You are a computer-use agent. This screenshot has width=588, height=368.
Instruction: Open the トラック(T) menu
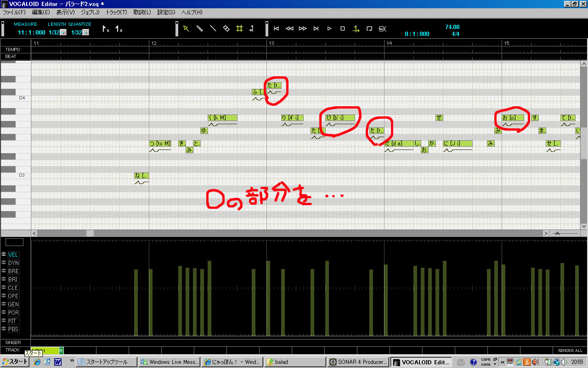coord(117,12)
